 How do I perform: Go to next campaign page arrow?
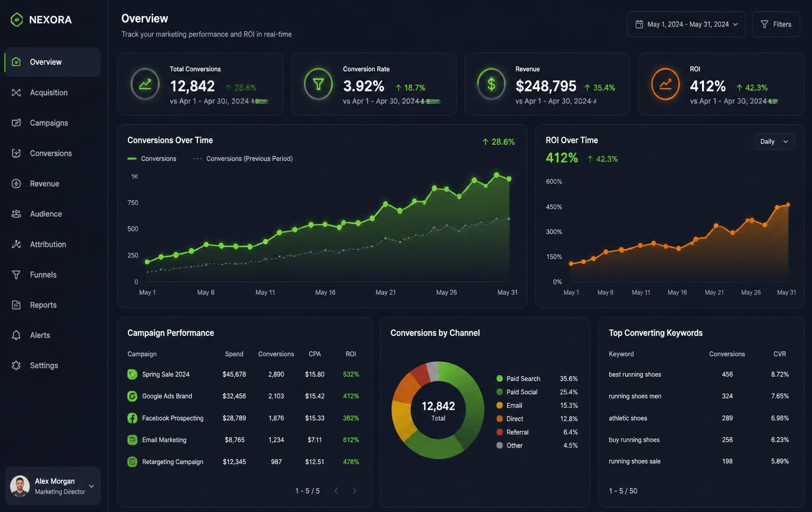[x=354, y=491]
